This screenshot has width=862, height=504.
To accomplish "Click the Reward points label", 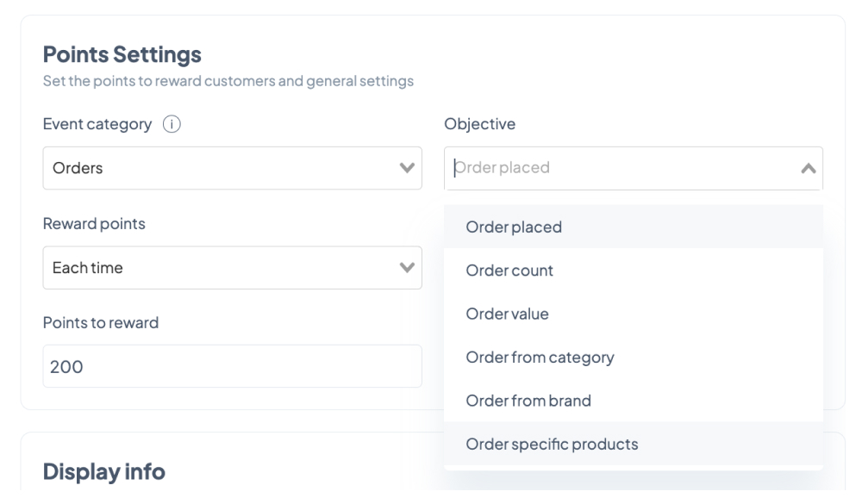I will point(94,224).
